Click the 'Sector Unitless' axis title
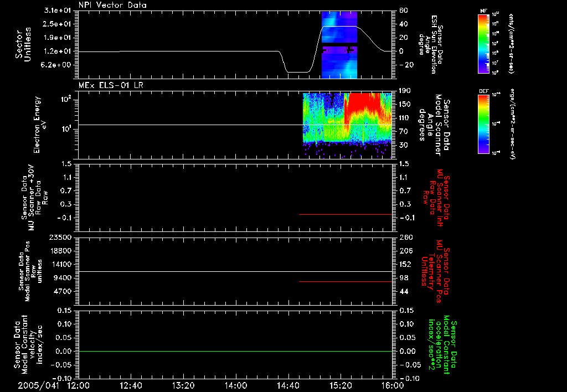Viewport: 567px width, 392px height. (x=23, y=44)
